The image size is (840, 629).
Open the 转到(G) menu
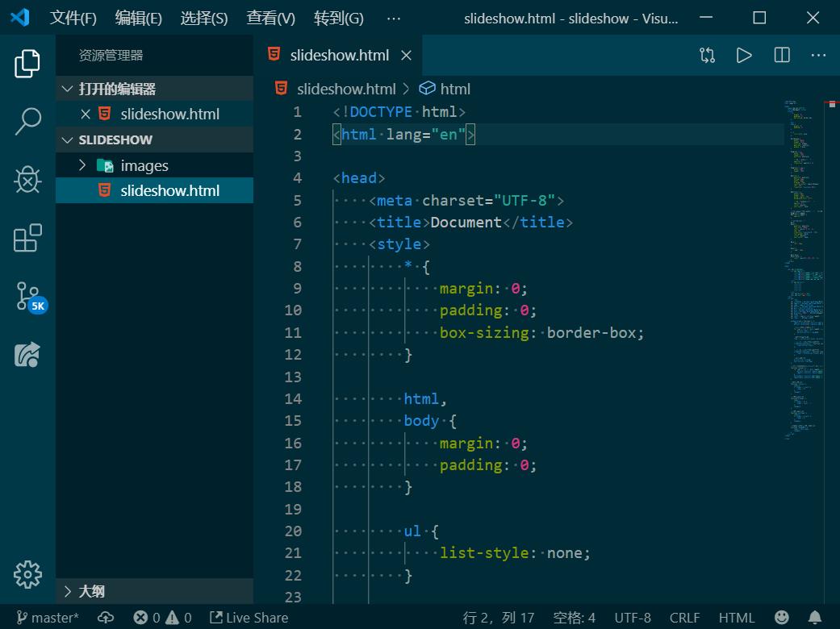(338, 19)
